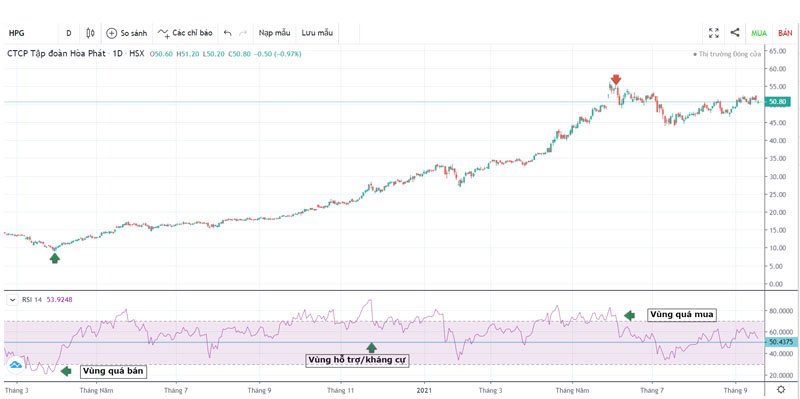Click the 2021 time axis label

pyautogui.click(x=424, y=389)
